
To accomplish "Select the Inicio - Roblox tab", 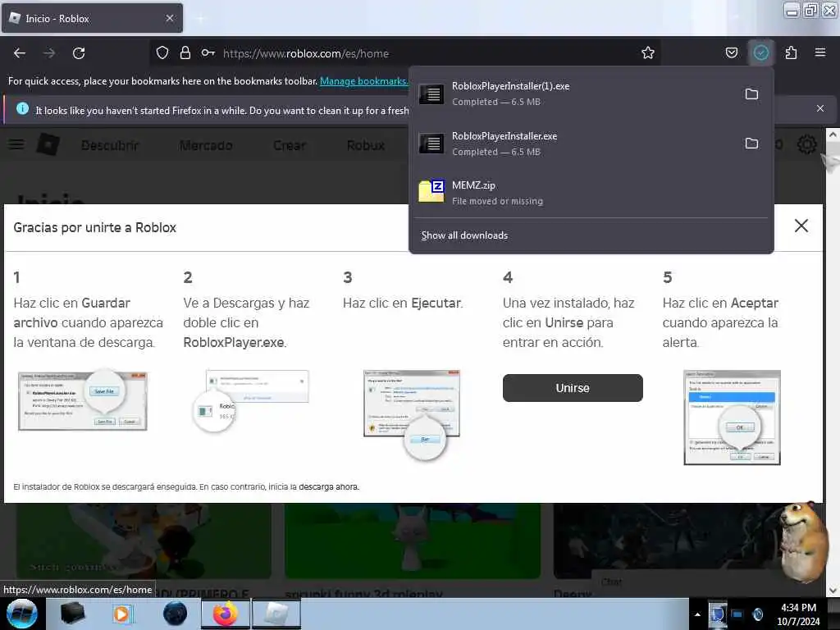I will coord(92,18).
